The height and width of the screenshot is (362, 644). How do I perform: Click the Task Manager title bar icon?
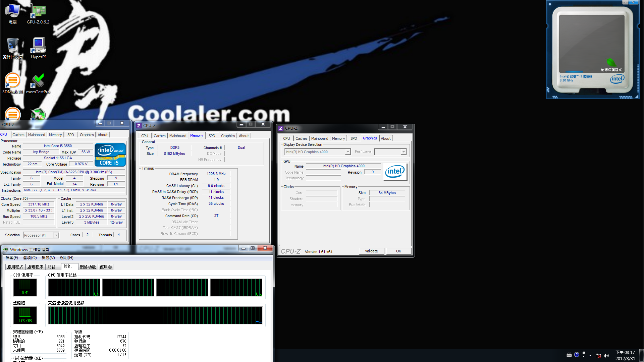tap(6, 249)
